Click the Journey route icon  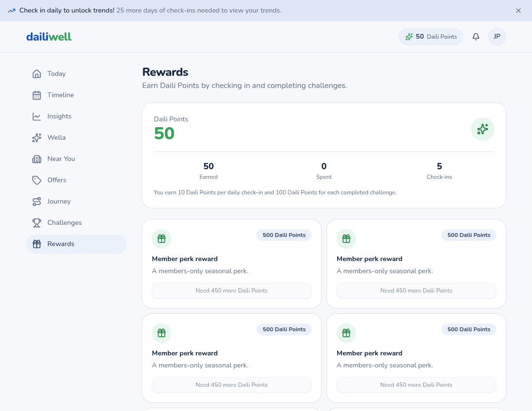click(37, 202)
